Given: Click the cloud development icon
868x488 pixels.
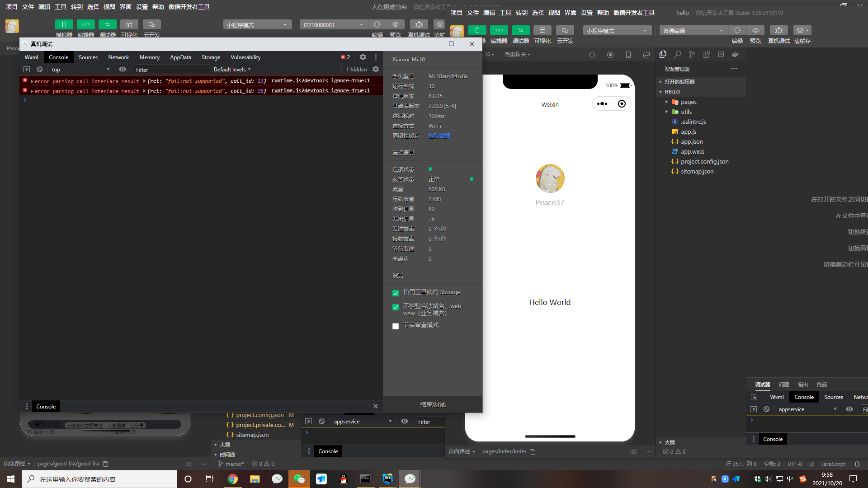Looking at the screenshot, I should [565, 30].
